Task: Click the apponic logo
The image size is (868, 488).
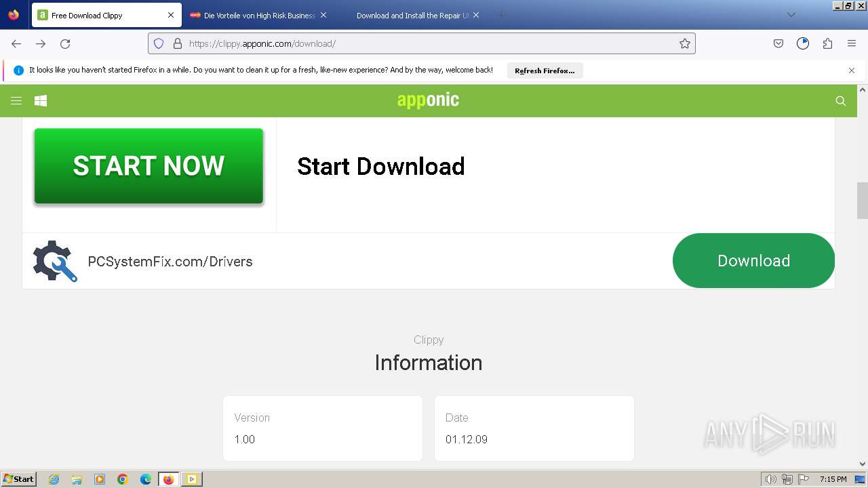Action: click(x=428, y=100)
